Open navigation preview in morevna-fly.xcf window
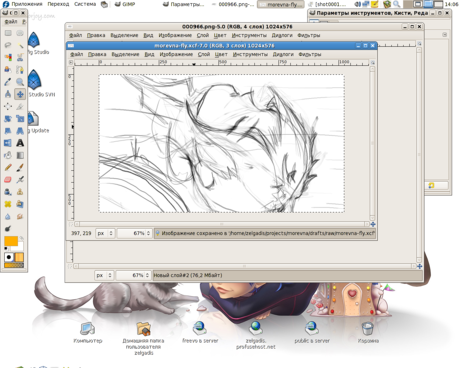The image size is (460, 368). [x=373, y=224]
